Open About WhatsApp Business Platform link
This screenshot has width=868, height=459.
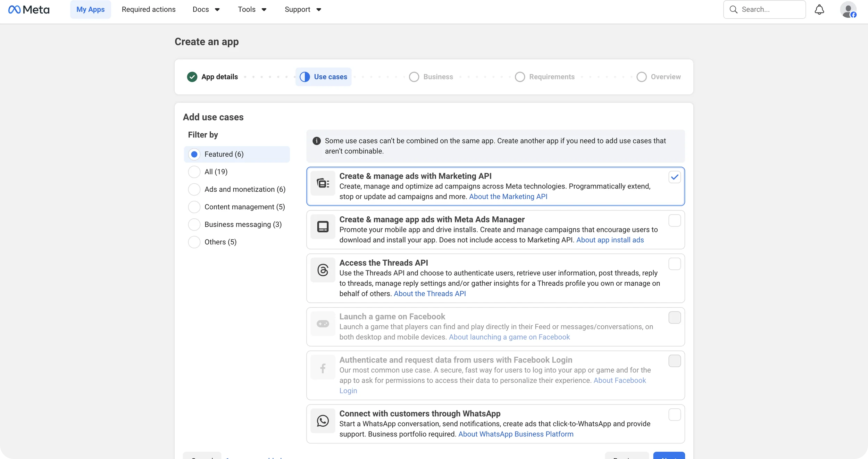click(x=516, y=434)
